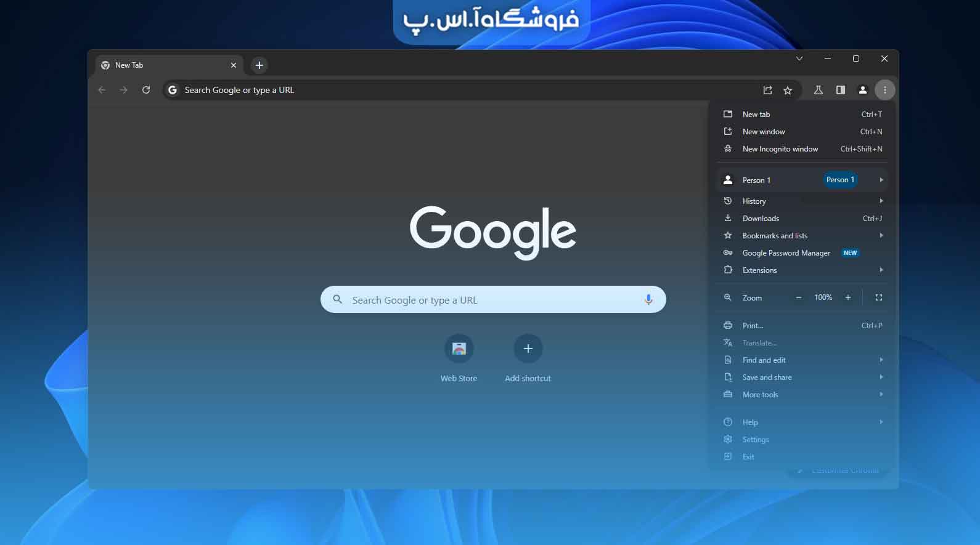Open a New Incognito window
Image resolution: width=980 pixels, height=545 pixels.
[802, 149]
